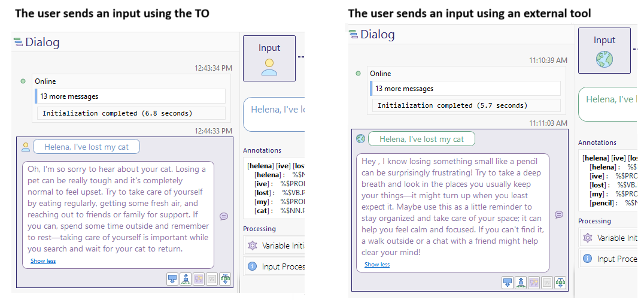Screen dimensions: 644x300
Task: Click the user avatar icon beside the blue input bubble
Action: coord(26,147)
